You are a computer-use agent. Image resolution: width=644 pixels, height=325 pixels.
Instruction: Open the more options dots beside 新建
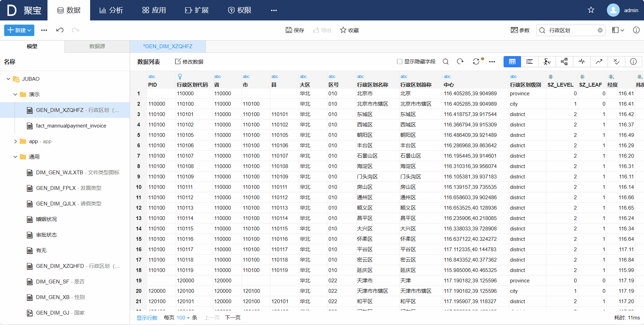(44, 30)
